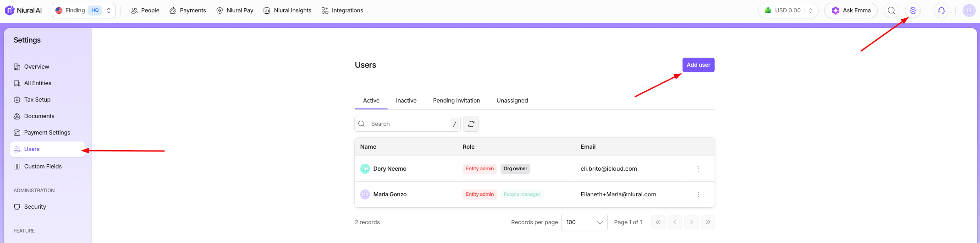
Task: Click the global search magnifier icon
Action: pos(892,10)
